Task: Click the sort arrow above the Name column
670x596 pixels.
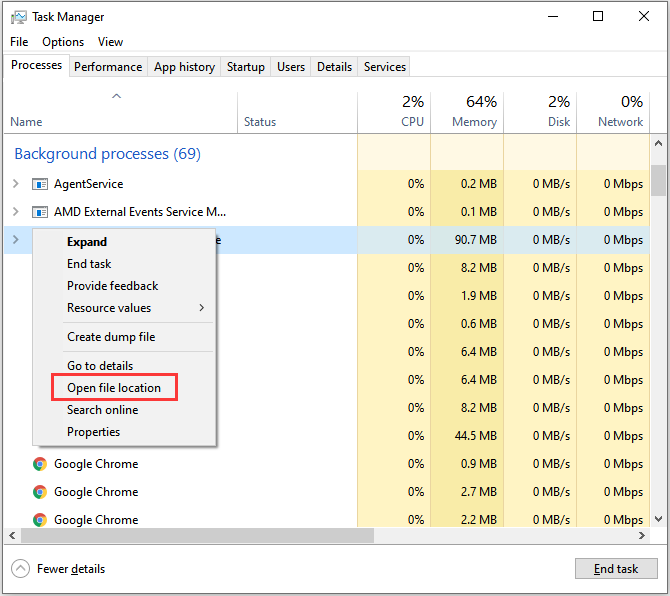Action: pos(117,96)
